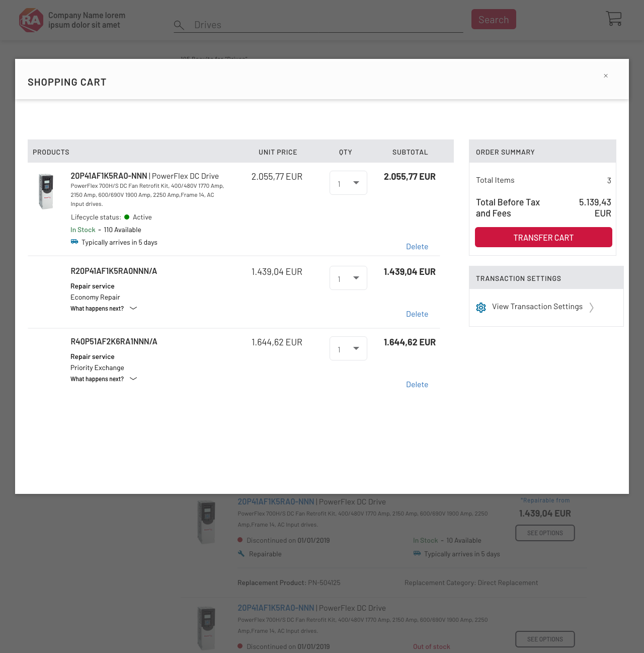Click the 5.139,43 EUR total amount
Screen dimensions: 644x653
coord(595,207)
